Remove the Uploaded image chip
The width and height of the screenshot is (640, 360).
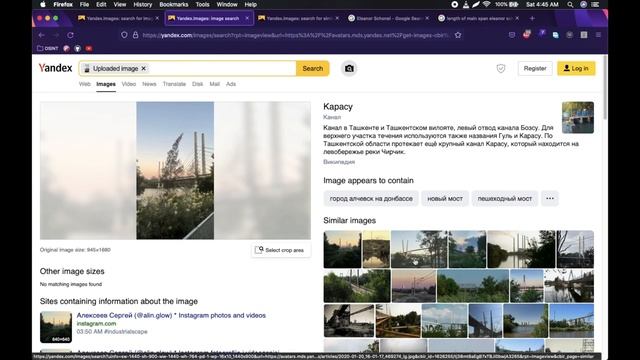pos(144,69)
